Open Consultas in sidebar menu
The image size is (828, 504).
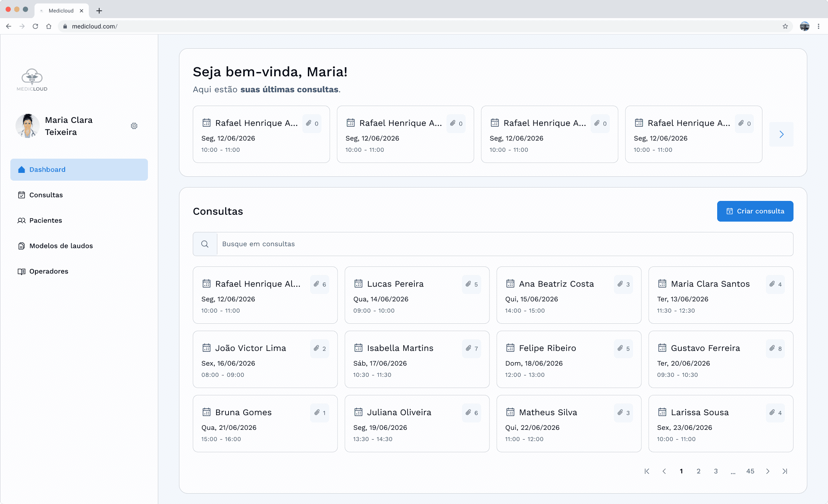(x=46, y=195)
